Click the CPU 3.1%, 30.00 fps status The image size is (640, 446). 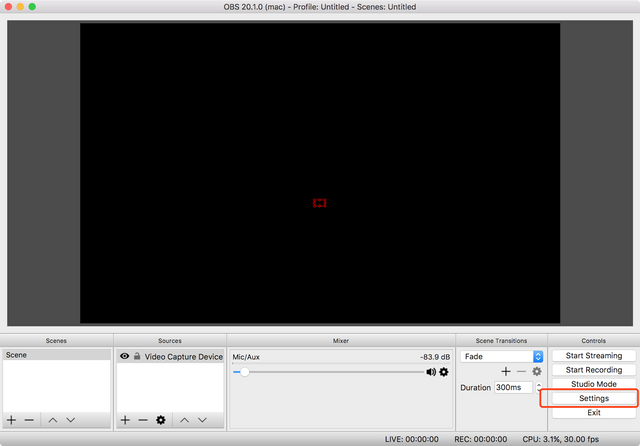pos(560,439)
